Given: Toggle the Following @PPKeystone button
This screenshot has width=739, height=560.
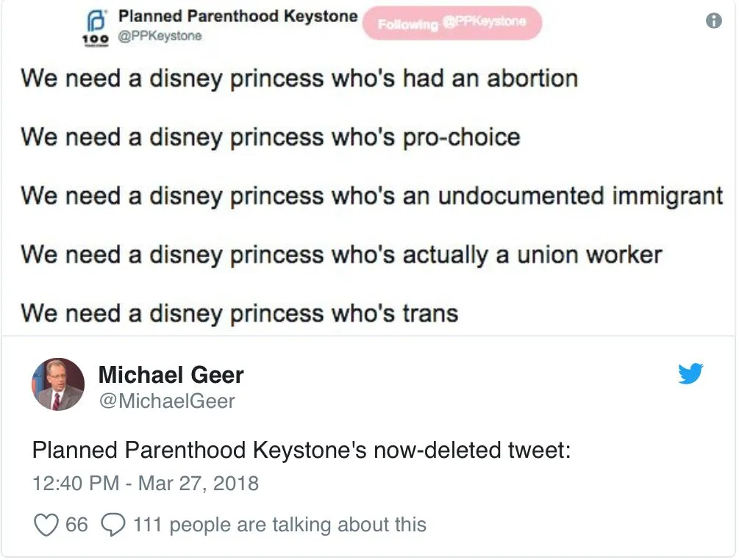Looking at the screenshot, I should 451,24.
